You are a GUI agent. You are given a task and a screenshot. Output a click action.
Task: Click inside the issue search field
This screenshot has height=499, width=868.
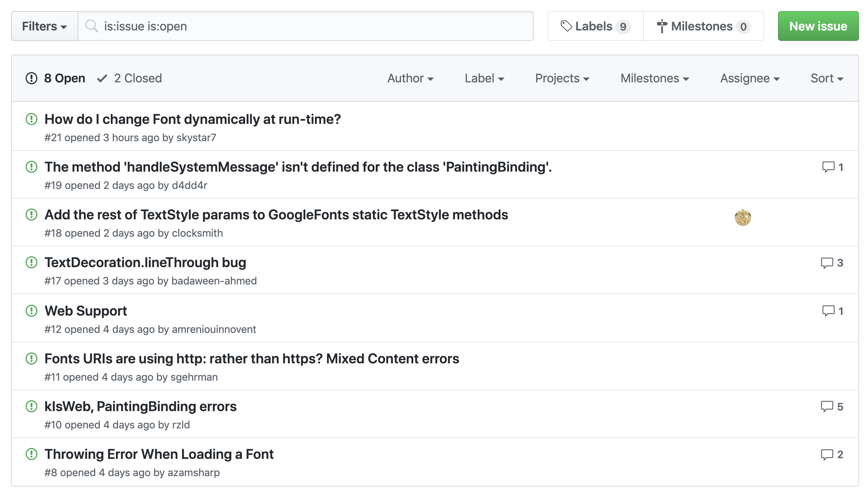click(277, 26)
